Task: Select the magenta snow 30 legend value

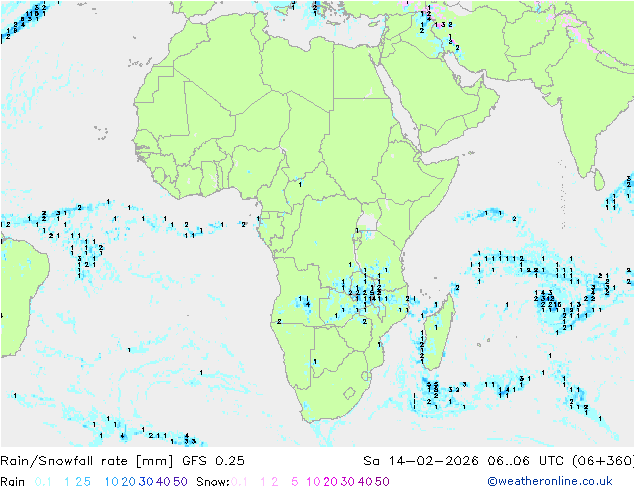Action: (x=348, y=482)
